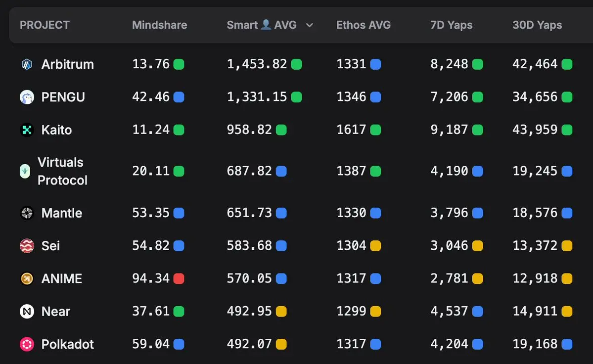Click Kaito's 7D Yaps value 9,187
593x364 pixels.
[449, 130]
